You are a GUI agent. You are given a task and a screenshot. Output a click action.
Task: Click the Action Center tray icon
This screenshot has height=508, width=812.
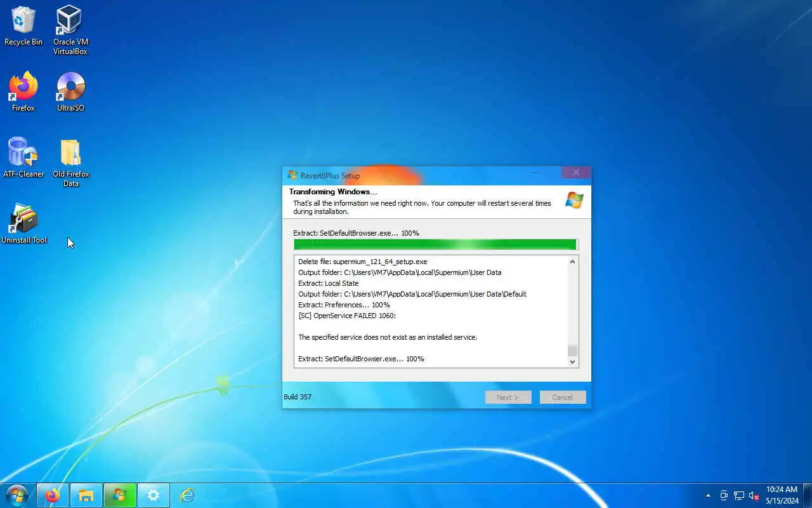[x=723, y=495]
